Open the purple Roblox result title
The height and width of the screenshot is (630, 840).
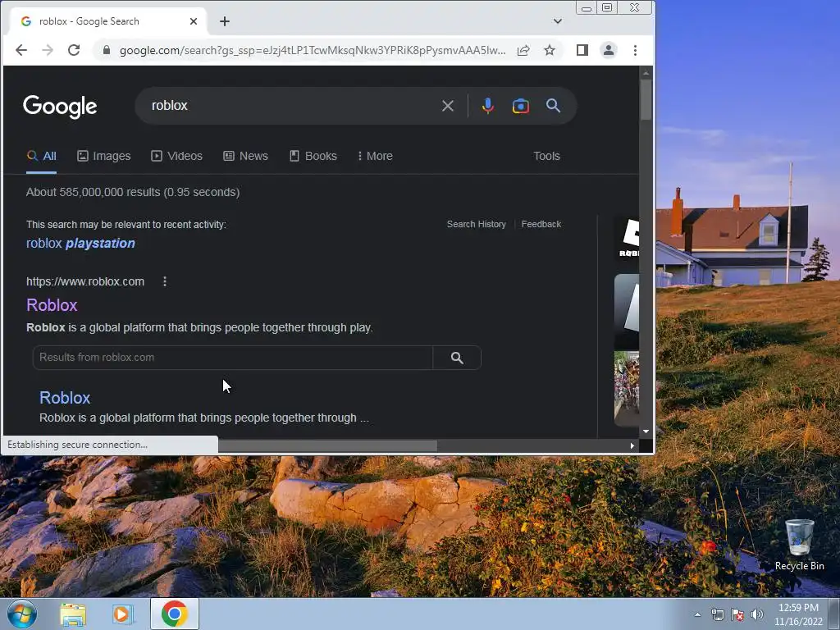[x=52, y=305]
